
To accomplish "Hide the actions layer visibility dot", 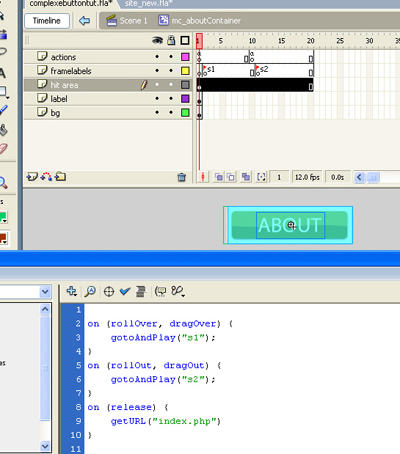I will (157, 57).
